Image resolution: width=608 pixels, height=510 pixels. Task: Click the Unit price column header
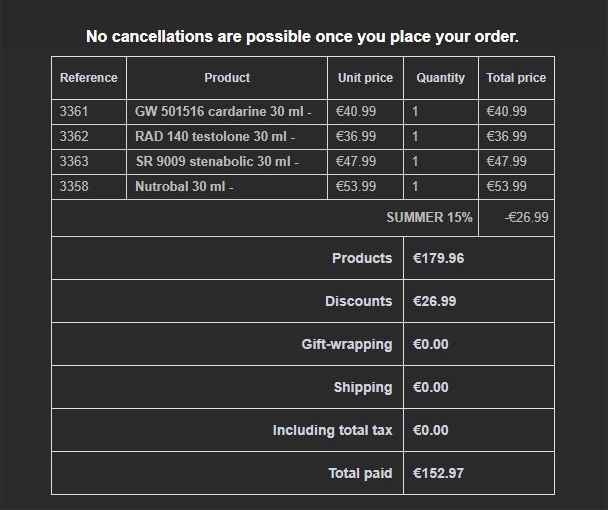coord(365,78)
